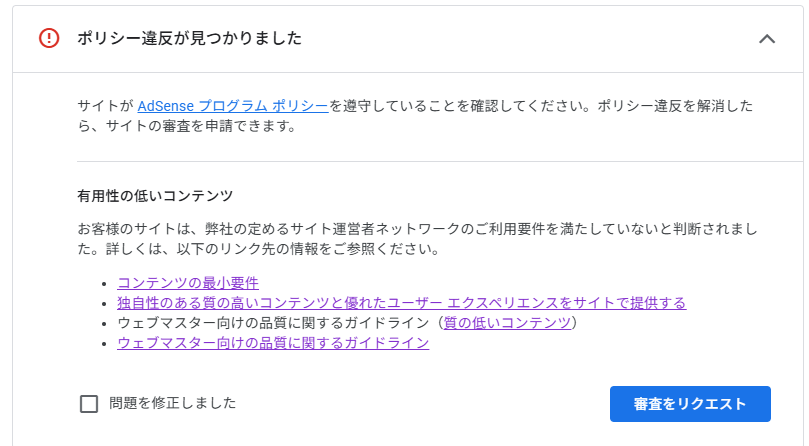809x446 pixels.
Task: Check the 問題を修正しました checkbox
Action: [89, 404]
